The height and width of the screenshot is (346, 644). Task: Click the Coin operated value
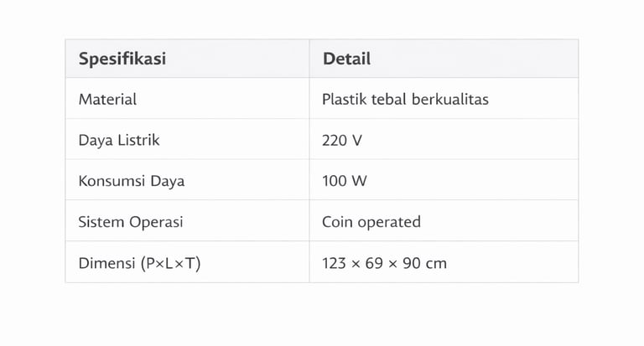pos(371,222)
